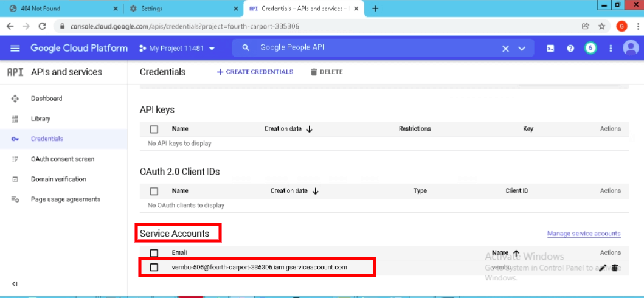Select the Credentials – APIs and services tab
Screen dimensions: 644x298
coord(304,9)
